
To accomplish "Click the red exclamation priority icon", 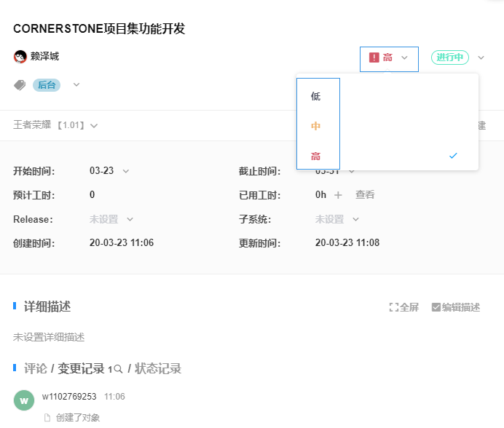I will point(374,58).
